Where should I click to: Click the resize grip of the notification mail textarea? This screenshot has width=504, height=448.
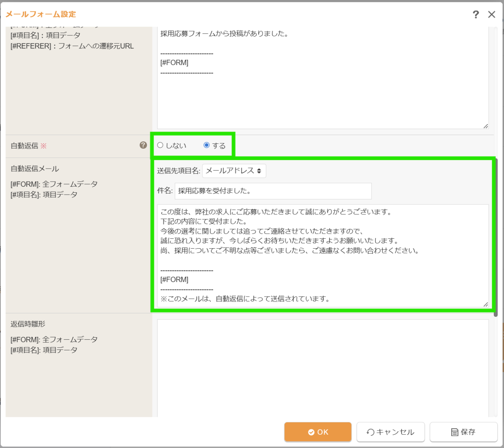(x=485, y=126)
